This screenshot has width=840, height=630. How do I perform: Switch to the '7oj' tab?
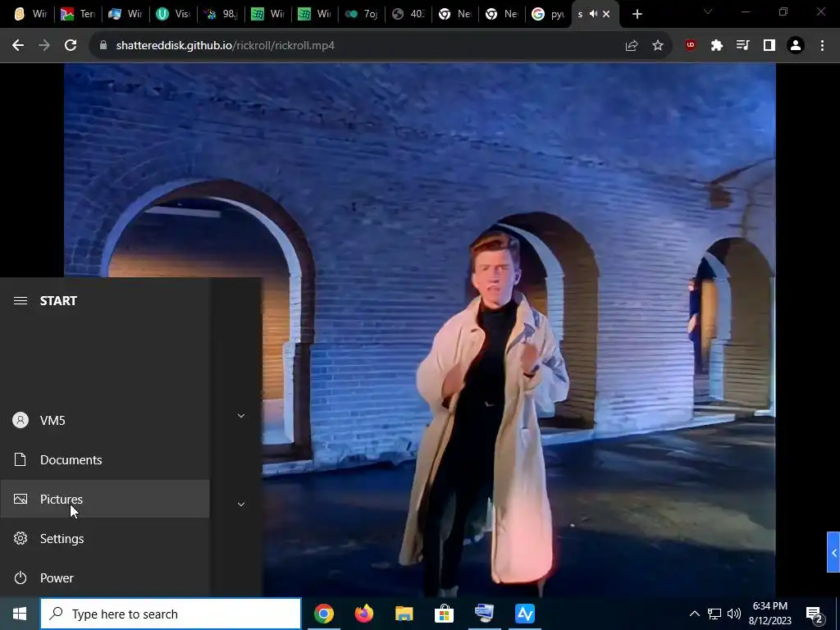click(x=362, y=14)
